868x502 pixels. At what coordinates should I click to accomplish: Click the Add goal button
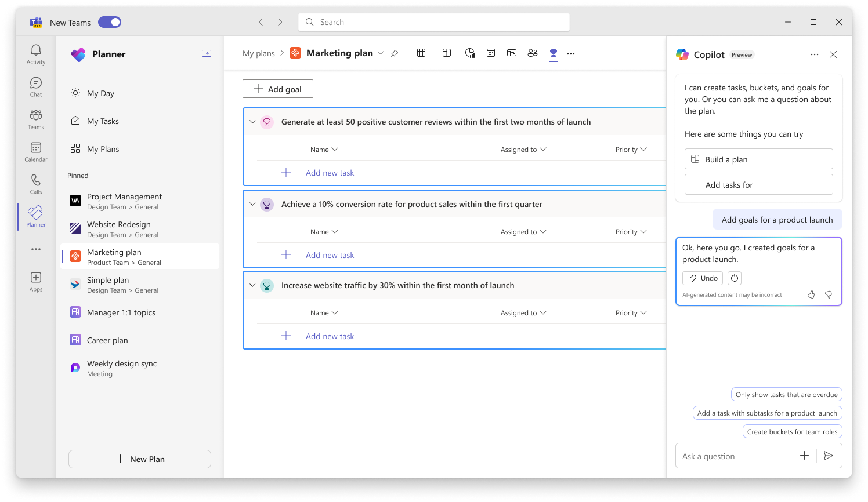click(277, 89)
